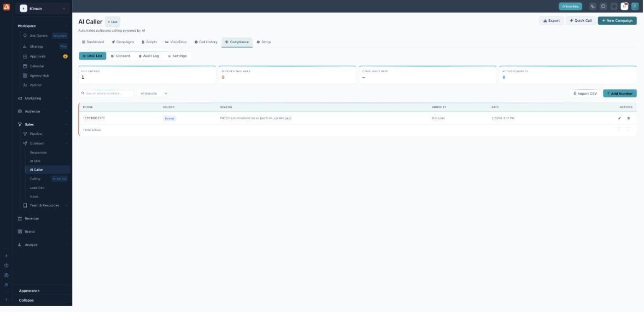Expand the Audience section chevron
Viewport: 644px width, 312px height.
point(67,112)
